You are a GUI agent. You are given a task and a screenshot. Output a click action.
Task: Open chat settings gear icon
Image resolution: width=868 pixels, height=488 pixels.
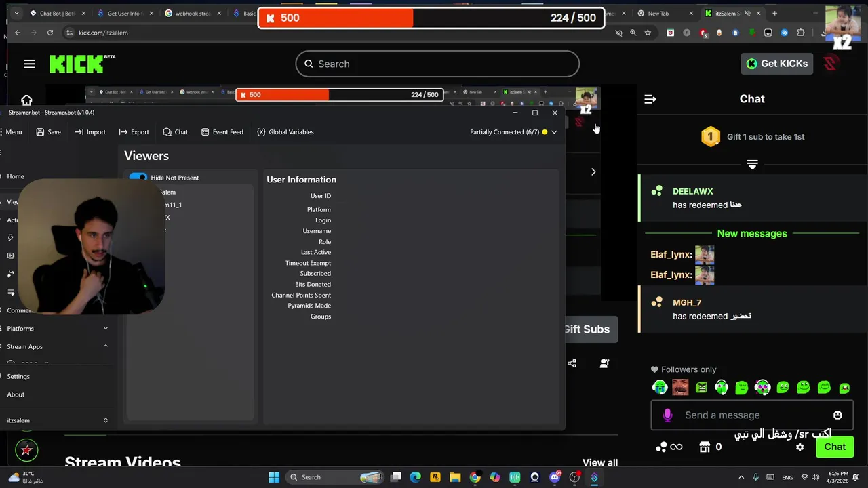point(800,447)
